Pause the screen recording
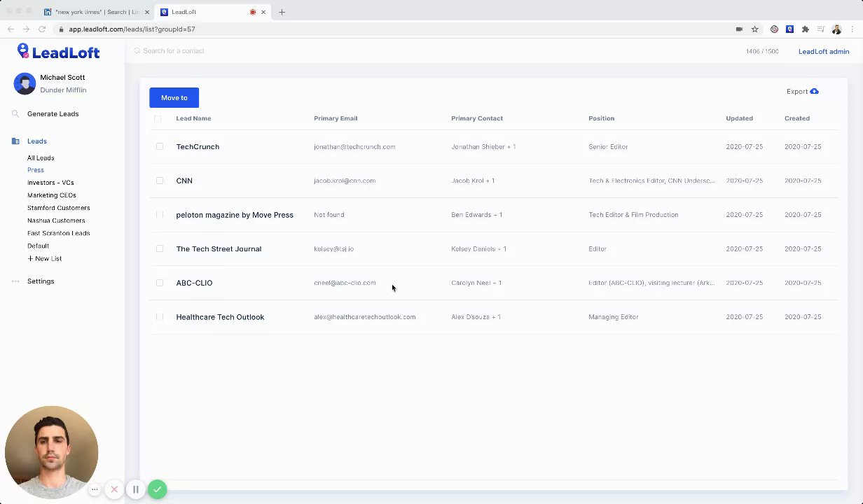The width and height of the screenshot is (863, 504). click(136, 489)
